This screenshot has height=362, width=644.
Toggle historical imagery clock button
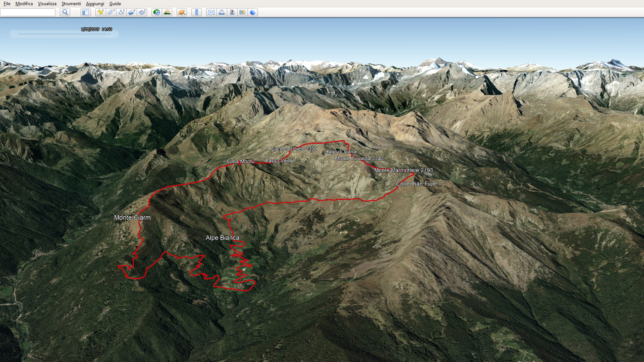click(157, 12)
